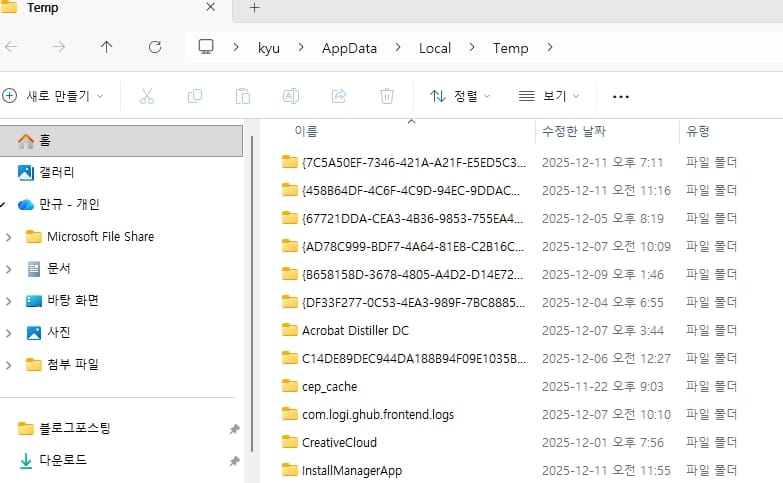Open a new tab with plus button
This screenshot has width=783, height=483.
point(254,8)
